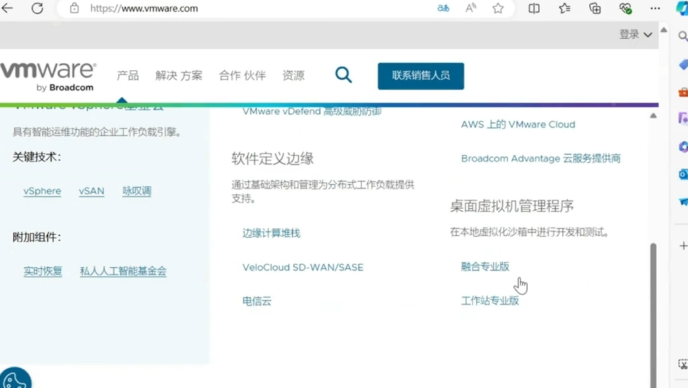
Task: Open VeloCloud SD-WAN/SASE link
Action: 303,267
